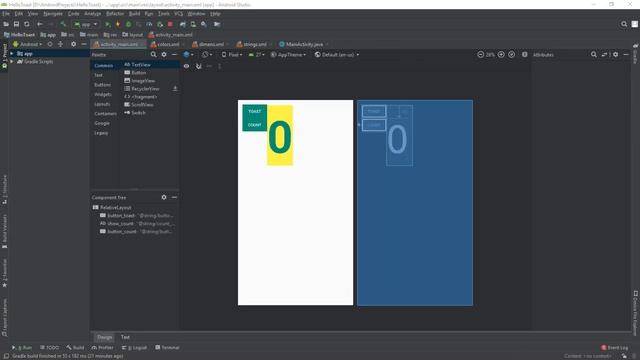The image size is (640, 360).
Task: Select the Layouts palette category
Action: coord(102,104)
